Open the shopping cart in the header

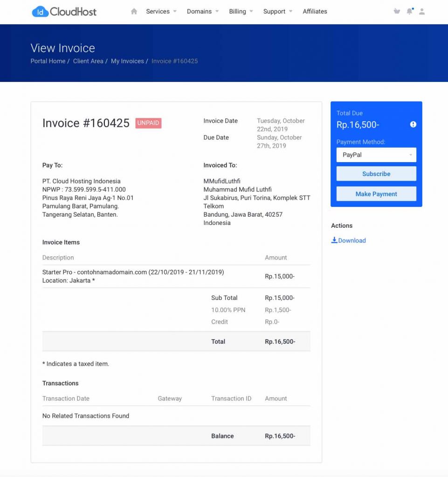397,11
